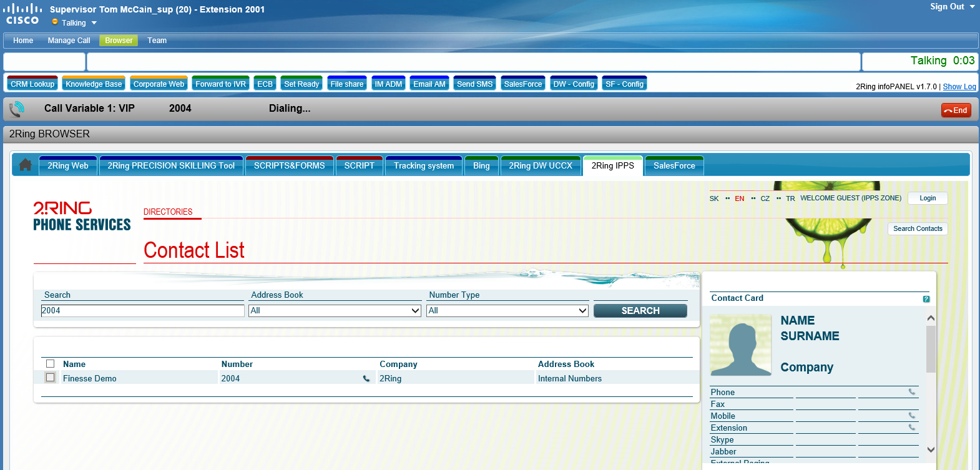Click the Search input field containing 2004
The width and height of the screenshot is (980, 470).
(x=142, y=310)
